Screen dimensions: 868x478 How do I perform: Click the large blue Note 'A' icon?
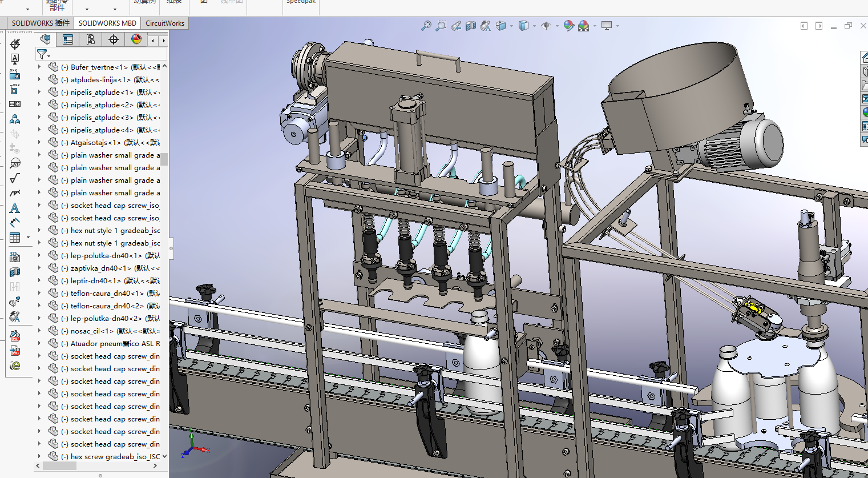[15, 208]
